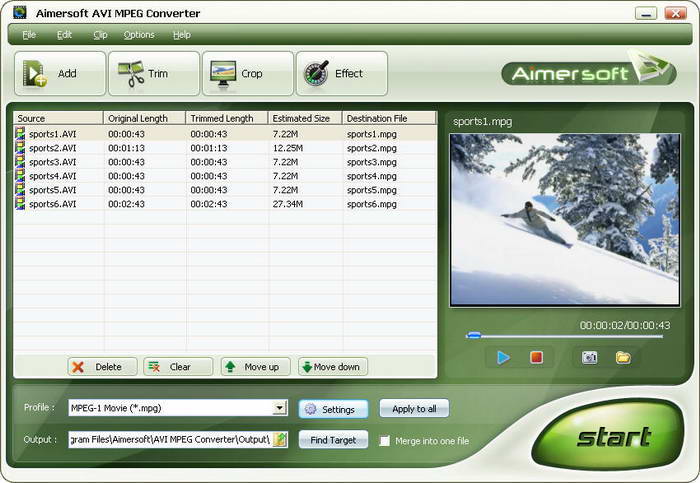
Task: Click the Add video button
Action: pyautogui.click(x=60, y=73)
